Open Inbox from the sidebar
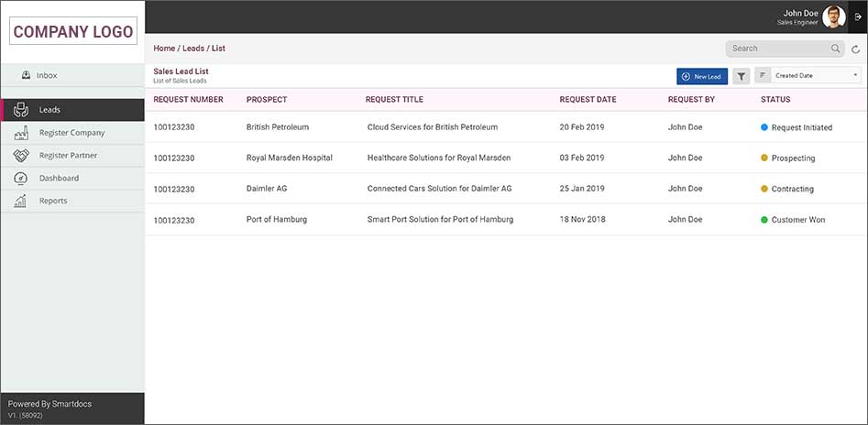This screenshot has width=868, height=425. pos(46,75)
